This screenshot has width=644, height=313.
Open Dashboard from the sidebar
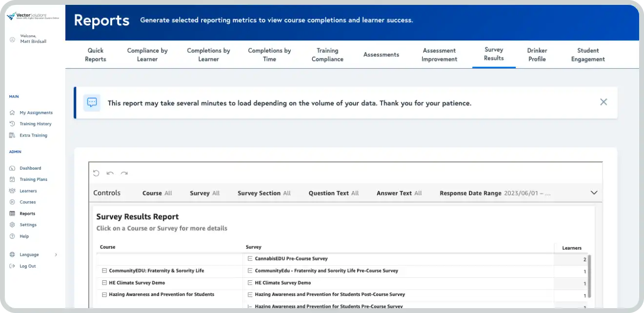coord(30,168)
